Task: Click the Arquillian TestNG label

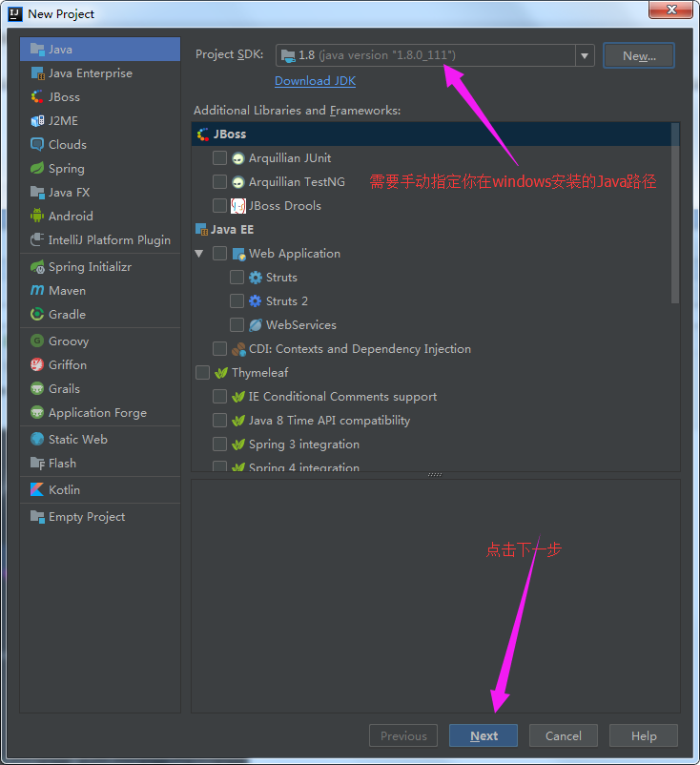Action: point(298,182)
